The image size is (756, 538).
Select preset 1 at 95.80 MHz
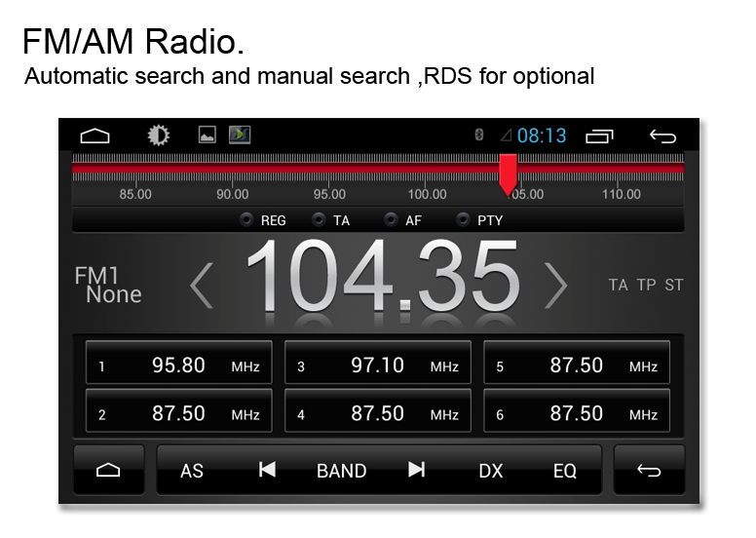coord(179,363)
